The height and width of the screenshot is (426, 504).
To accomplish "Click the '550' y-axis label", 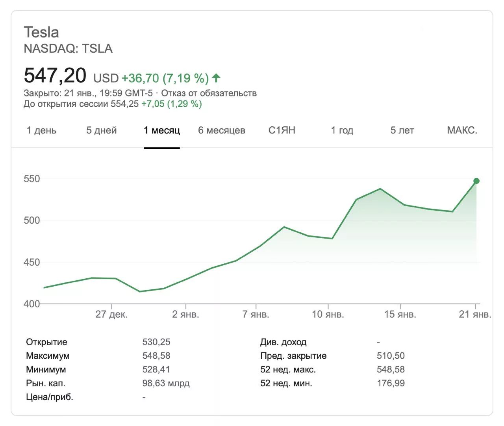I will point(32,179).
